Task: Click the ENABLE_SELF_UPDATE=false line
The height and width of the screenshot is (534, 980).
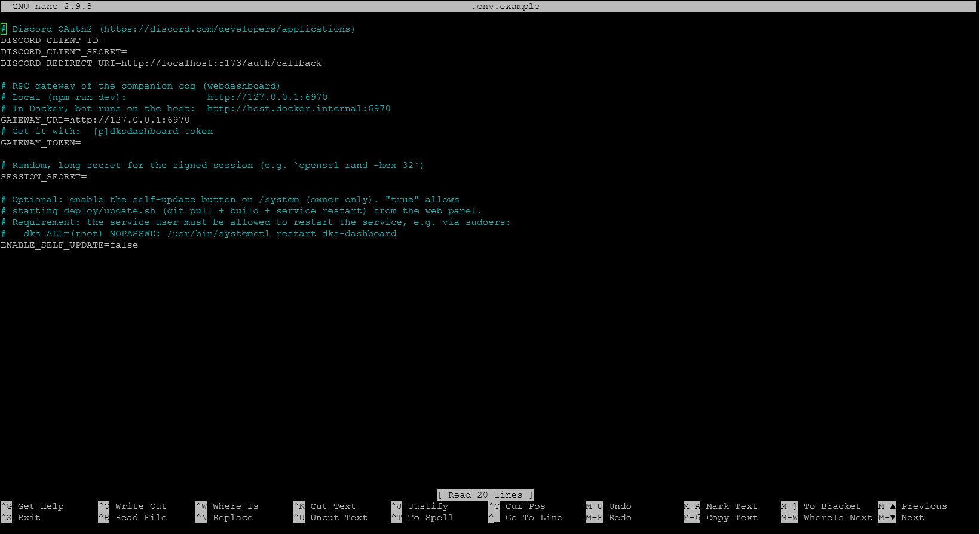Action: click(x=69, y=245)
